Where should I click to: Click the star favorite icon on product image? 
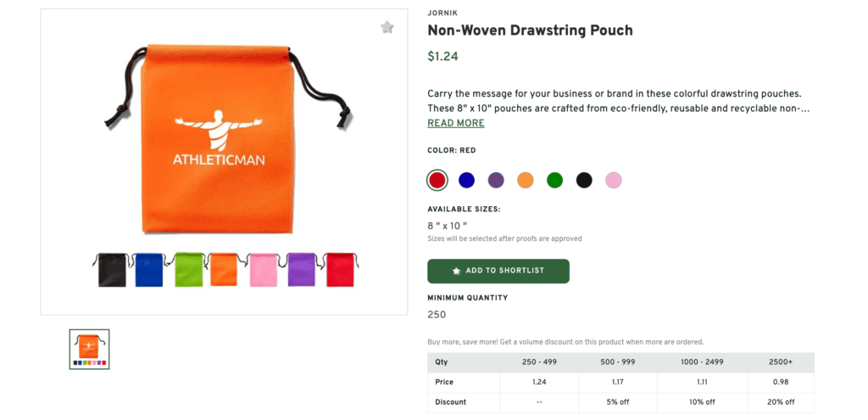[387, 28]
